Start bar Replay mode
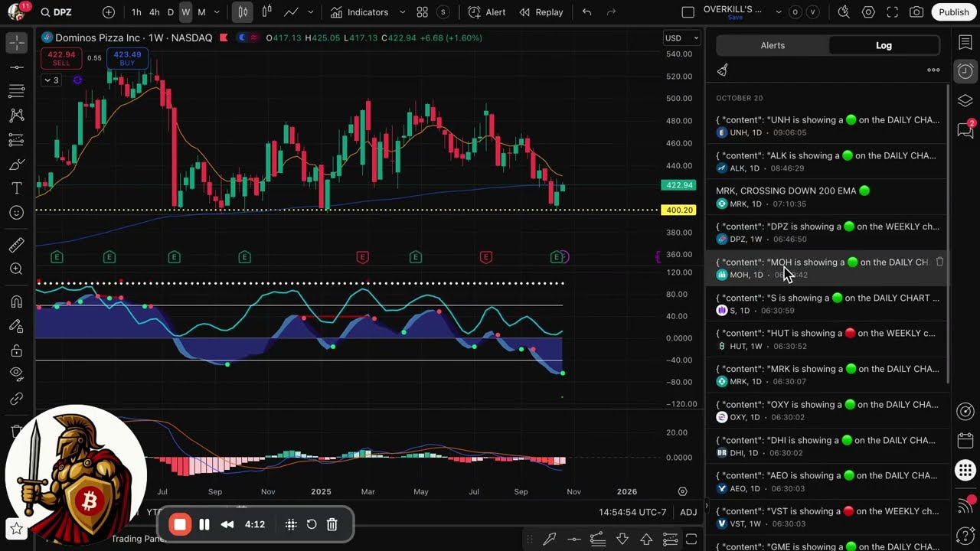 pos(541,12)
